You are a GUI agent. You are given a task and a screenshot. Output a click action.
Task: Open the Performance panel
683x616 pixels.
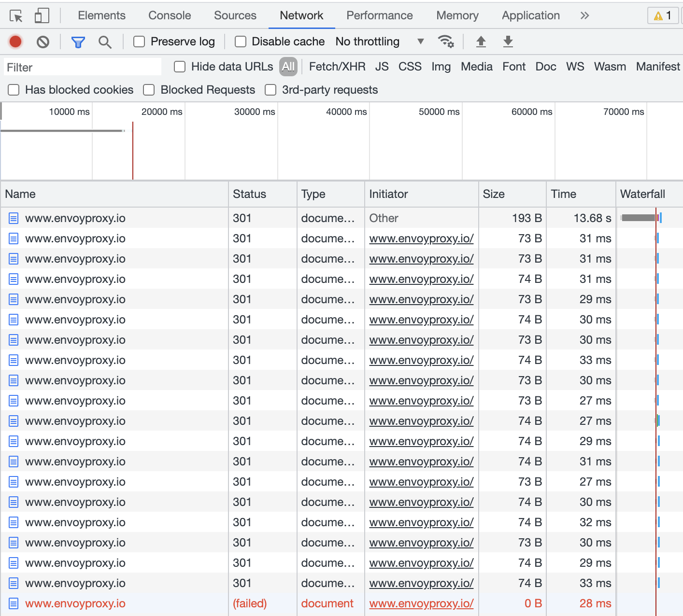[380, 15]
